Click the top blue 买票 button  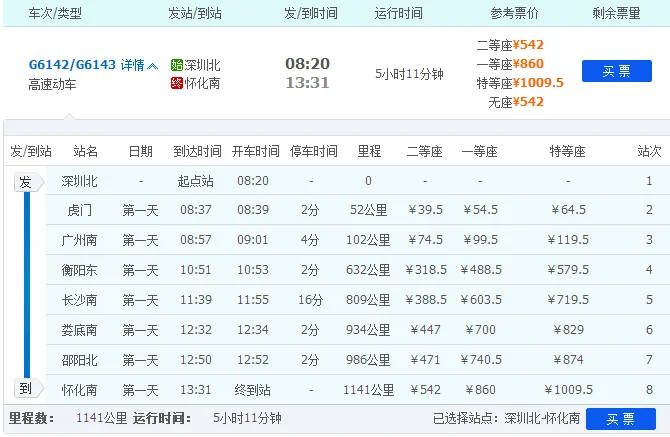click(x=617, y=71)
